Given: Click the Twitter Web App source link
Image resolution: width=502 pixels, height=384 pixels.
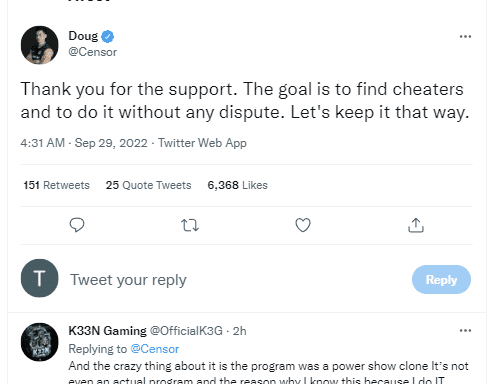Looking at the screenshot, I should click(202, 143).
